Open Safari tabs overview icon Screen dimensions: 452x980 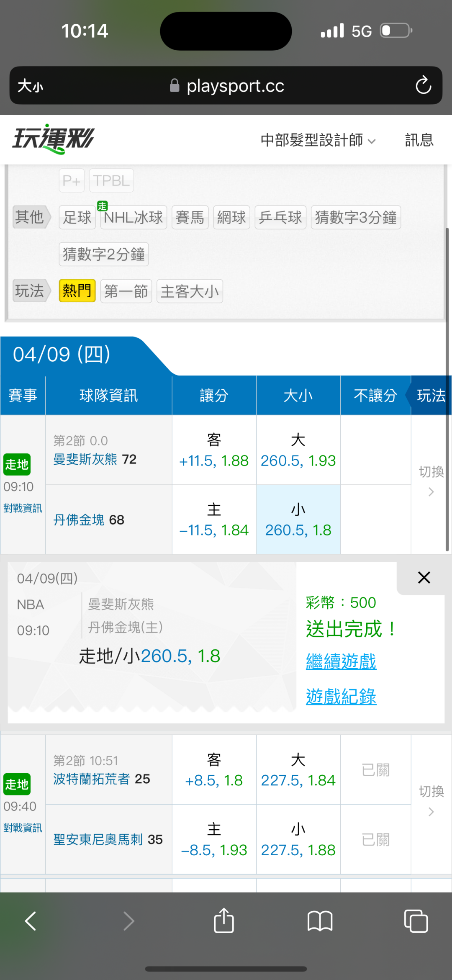pyautogui.click(x=416, y=921)
